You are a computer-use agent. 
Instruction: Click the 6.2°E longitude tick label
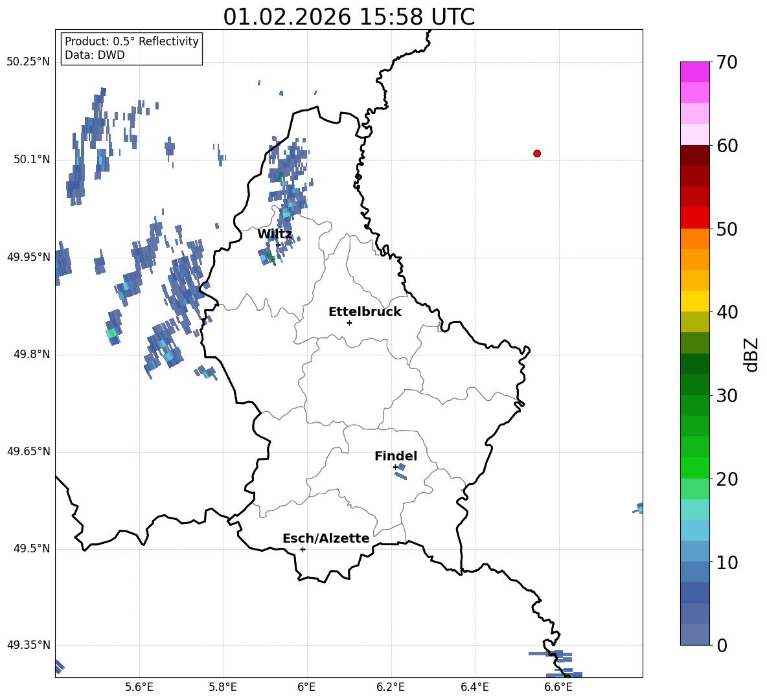(391, 687)
